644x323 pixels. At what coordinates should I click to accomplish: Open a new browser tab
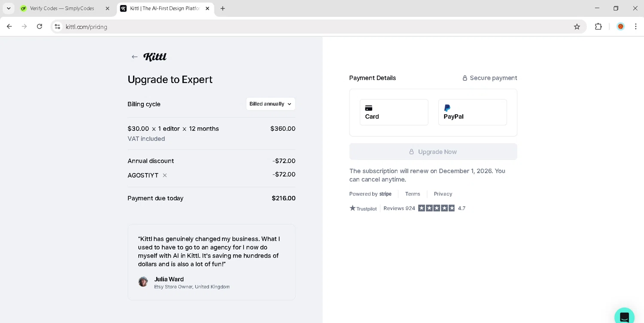(222, 9)
